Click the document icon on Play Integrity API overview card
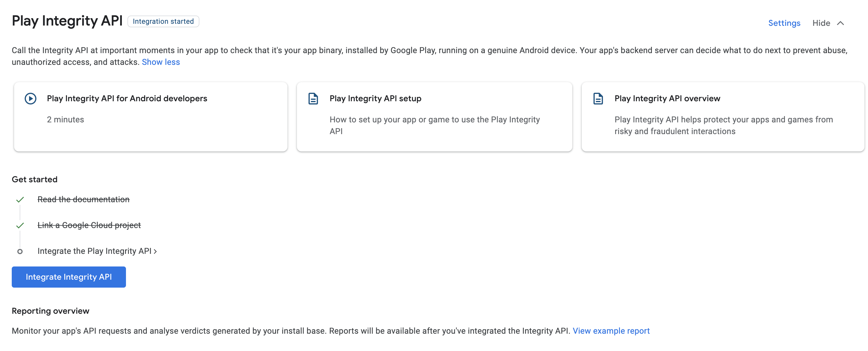Image resolution: width=868 pixels, height=351 pixels. (598, 98)
